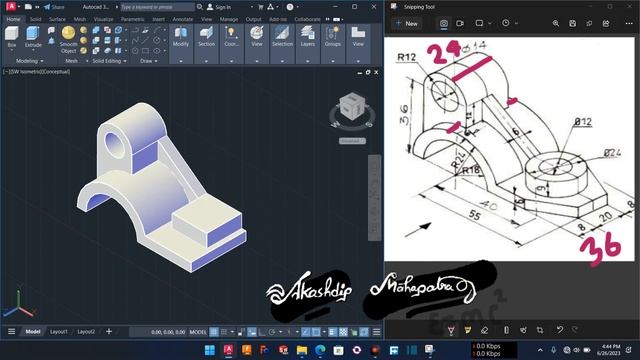The height and width of the screenshot is (360, 640).
Task: Click the search magnifier in AutoCAD title bar
Action: point(200,7)
